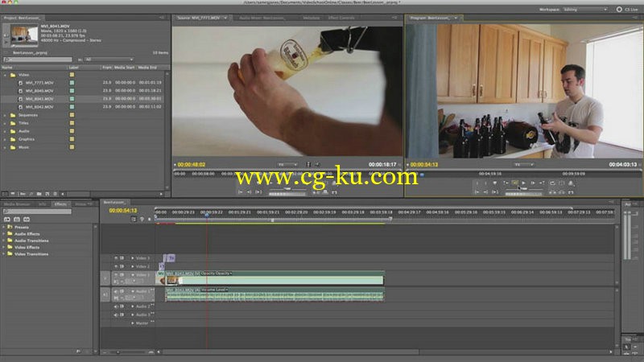The image size is (644, 362).
Task: Mute the Audio 1 track
Action: tap(116, 291)
